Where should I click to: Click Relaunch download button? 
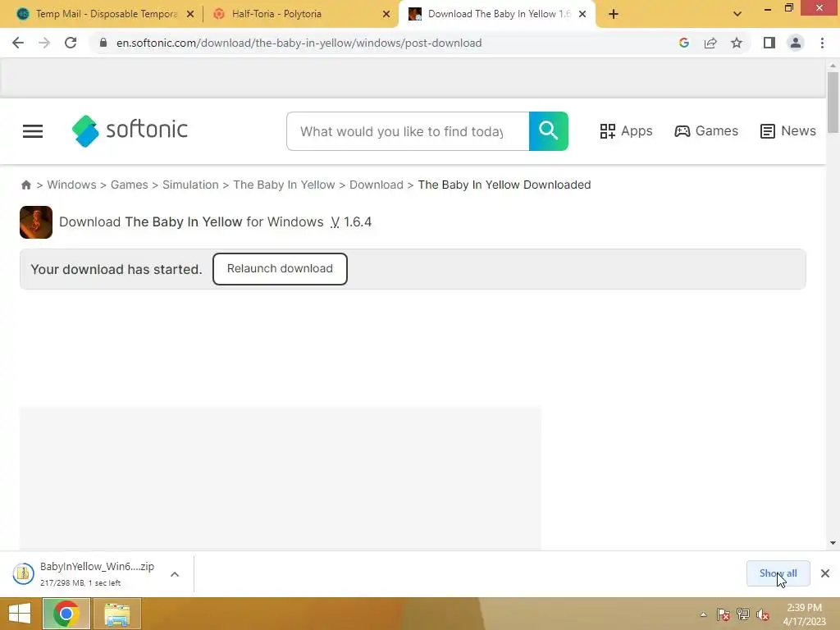point(280,269)
